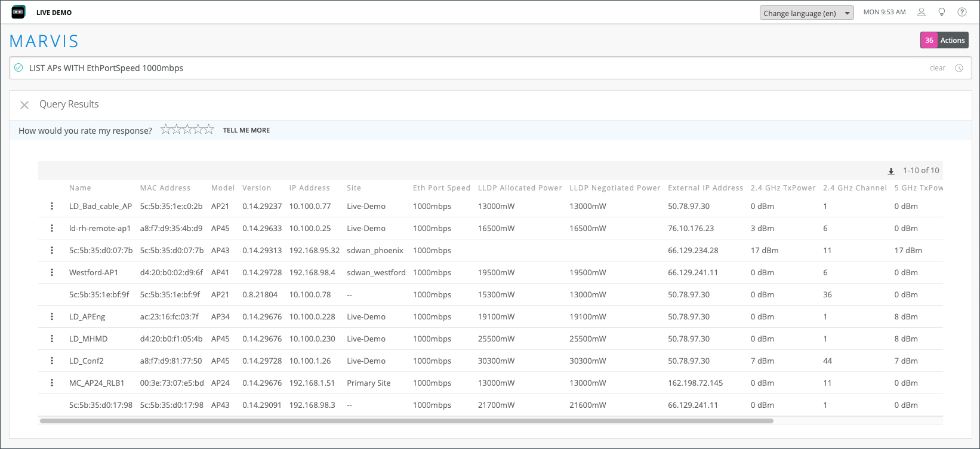Clear the Marvis query
This screenshot has width=980, height=449.
[937, 68]
